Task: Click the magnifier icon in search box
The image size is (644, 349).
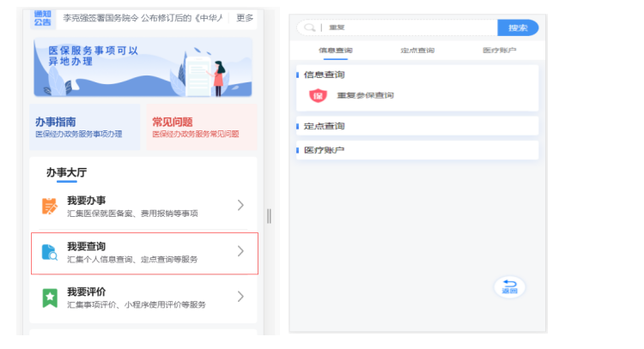Action: click(x=309, y=28)
